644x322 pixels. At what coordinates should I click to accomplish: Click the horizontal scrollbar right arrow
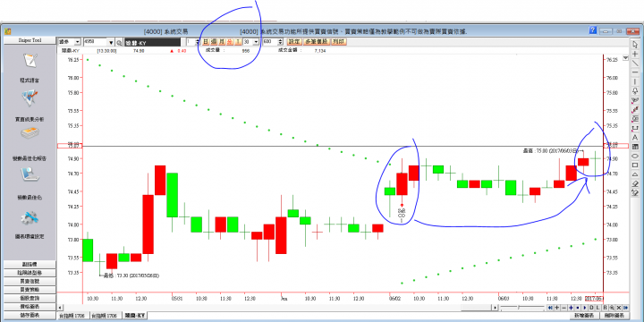click(x=495, y=308)
